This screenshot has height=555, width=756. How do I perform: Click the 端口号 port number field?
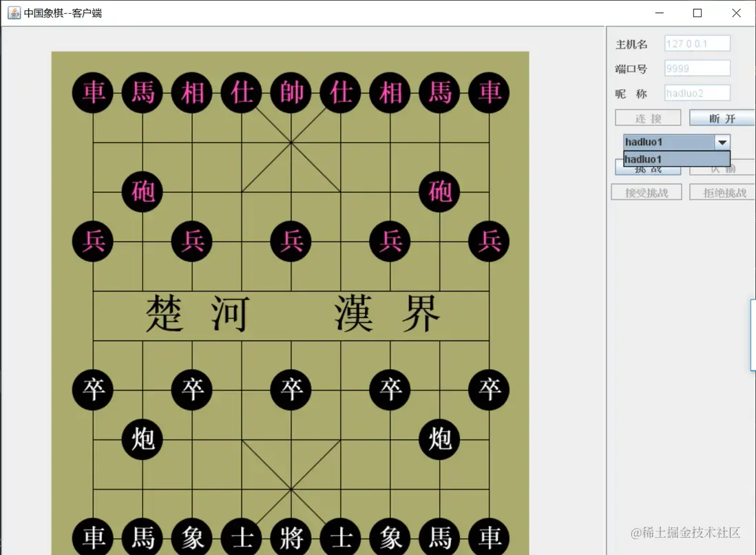(697, 68)
